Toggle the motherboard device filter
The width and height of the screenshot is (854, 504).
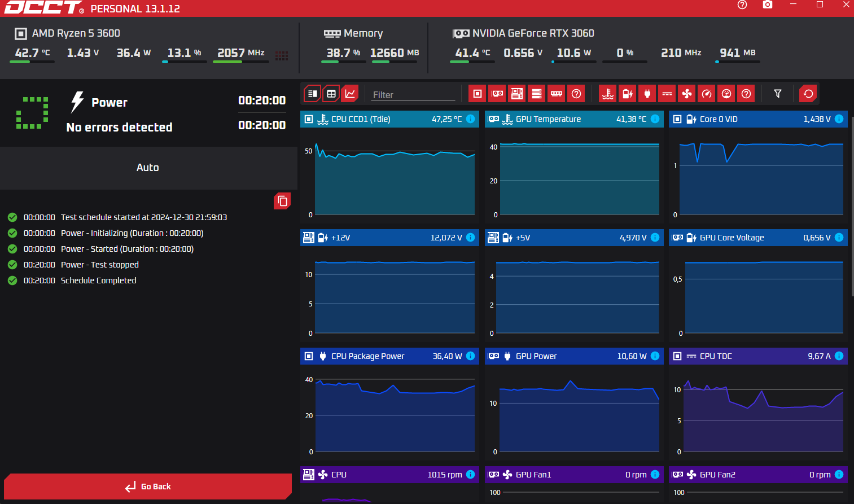(x=517, y=94)
